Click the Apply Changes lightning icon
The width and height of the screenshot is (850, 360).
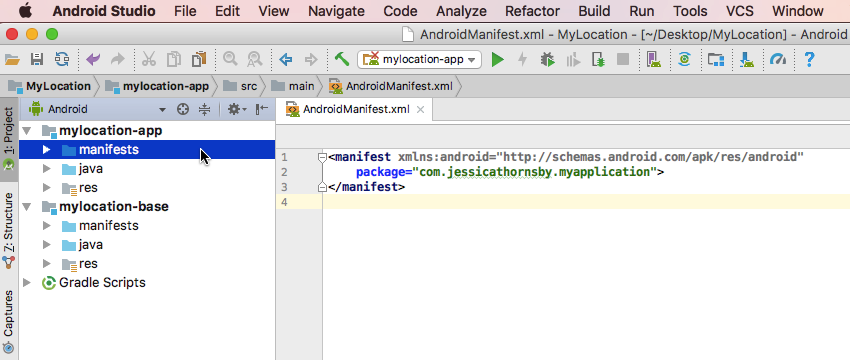pyautogui.click(x=522, y=59)
